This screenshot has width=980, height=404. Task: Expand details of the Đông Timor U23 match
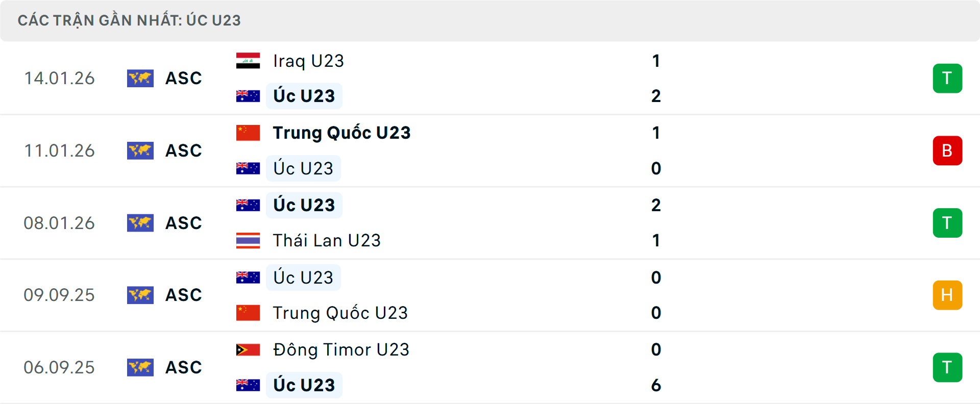(x=490, y=367)
